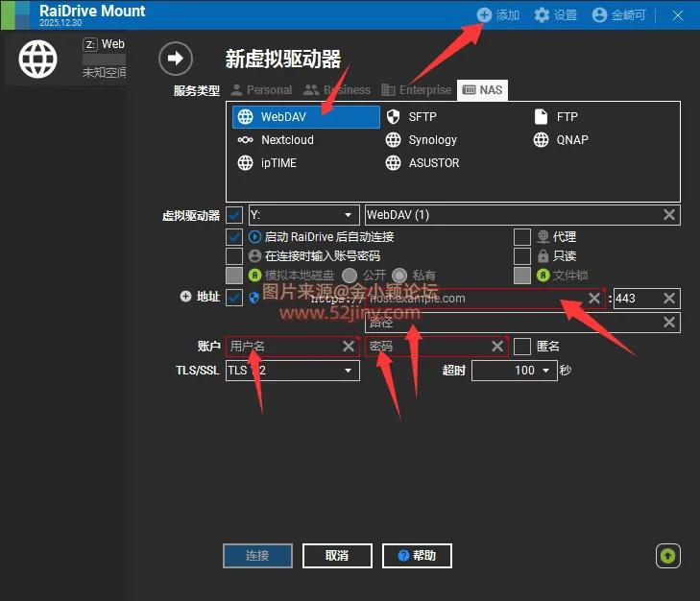Open Settings (设置) gear icon
Image resolution: width=700 pixels, height=601 pixels.
(x=542, y=15)
